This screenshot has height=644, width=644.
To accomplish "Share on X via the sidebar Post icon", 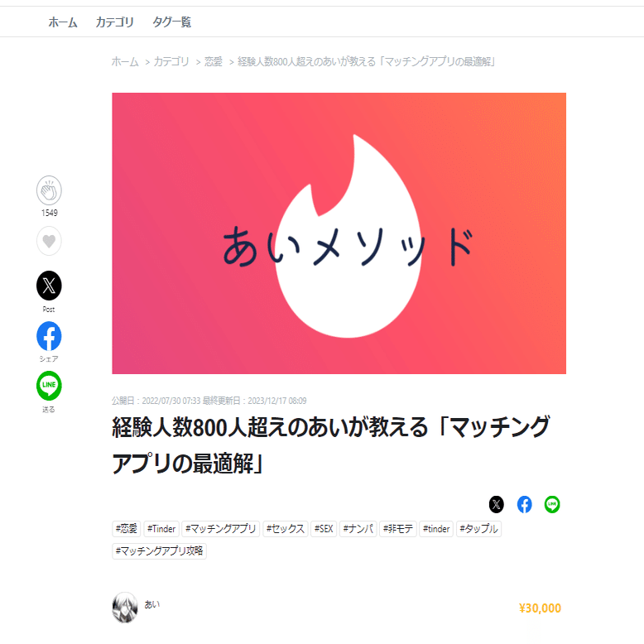I will [49, 286].
